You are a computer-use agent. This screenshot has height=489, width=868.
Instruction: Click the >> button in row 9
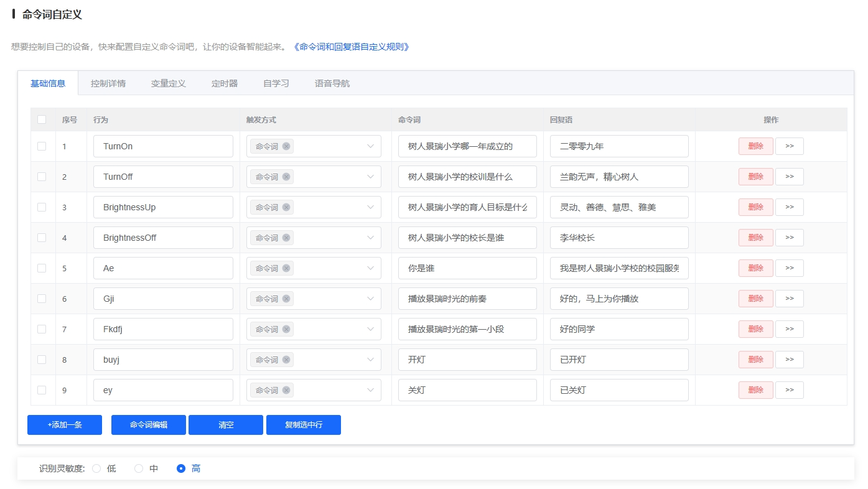(790, 390)
